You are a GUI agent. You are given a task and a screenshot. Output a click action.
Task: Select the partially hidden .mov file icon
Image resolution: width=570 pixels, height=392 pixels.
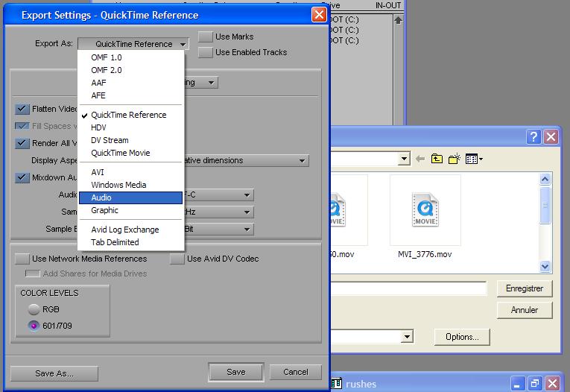[338, 210]
